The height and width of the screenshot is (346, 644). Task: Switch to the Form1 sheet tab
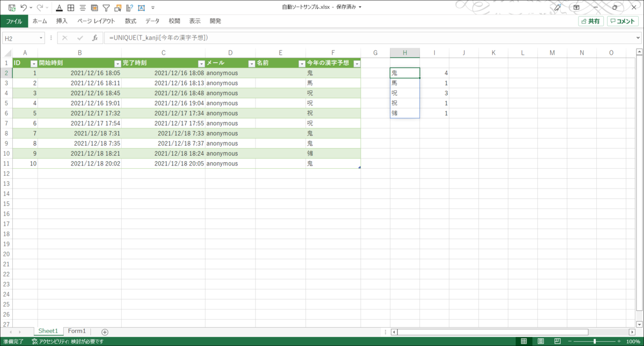[76, 330]
